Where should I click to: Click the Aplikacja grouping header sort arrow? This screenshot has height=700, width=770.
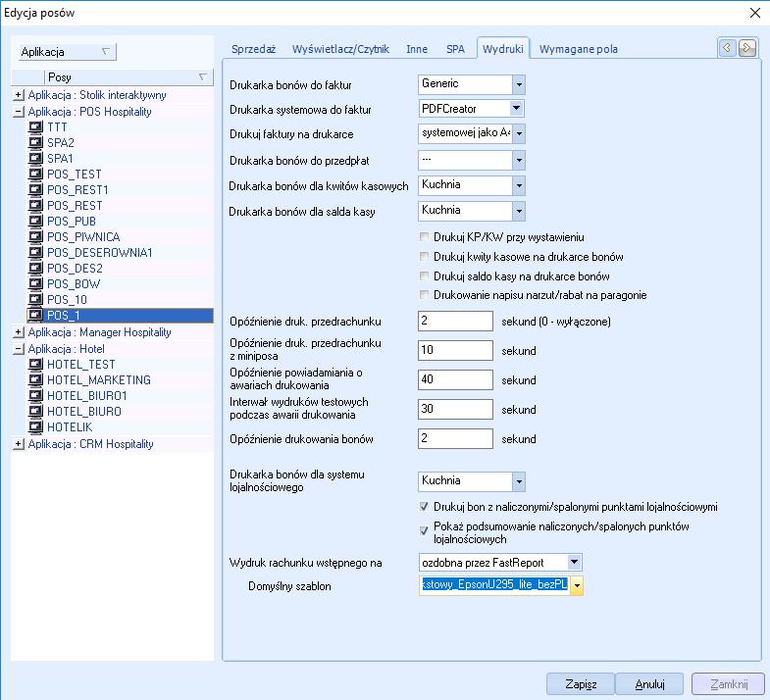click(x=105, y=52)
